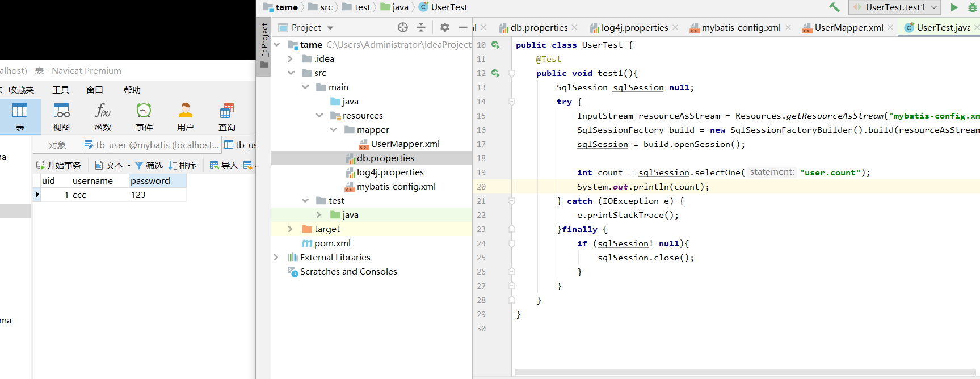
Task: Open Navicat 事件 (Event) clock icon
Action: [144, 116]
